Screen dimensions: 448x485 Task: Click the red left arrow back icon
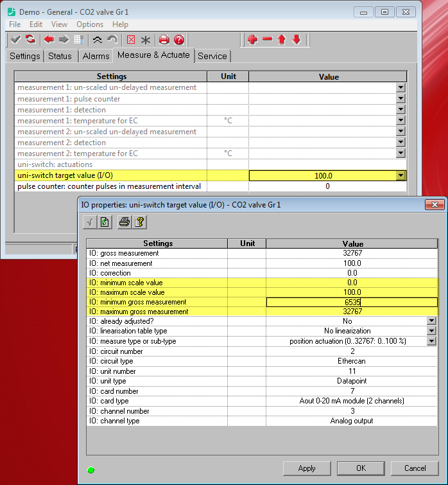49,40
